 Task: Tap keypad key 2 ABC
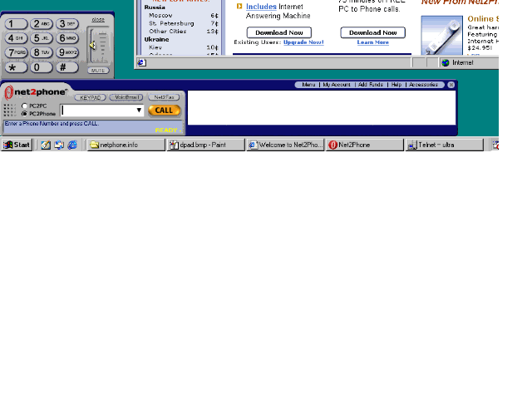coord(42,24)
